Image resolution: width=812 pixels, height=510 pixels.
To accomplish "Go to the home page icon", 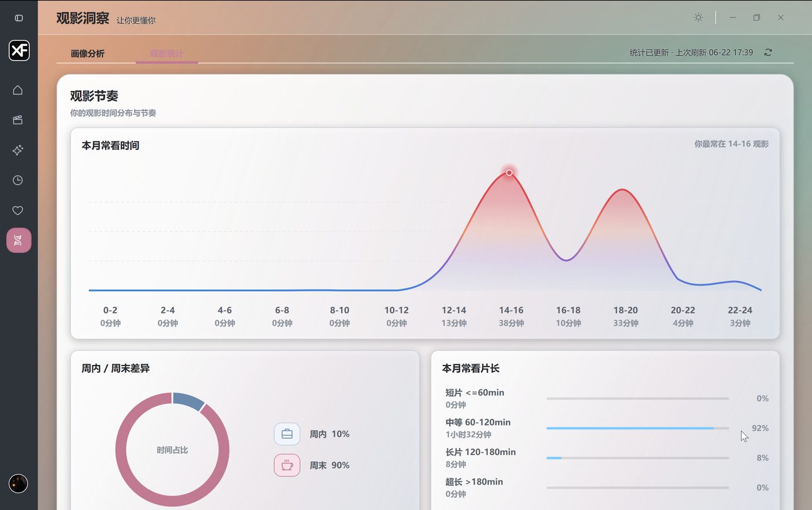I will pyautogui.click(x=18, y=90).
